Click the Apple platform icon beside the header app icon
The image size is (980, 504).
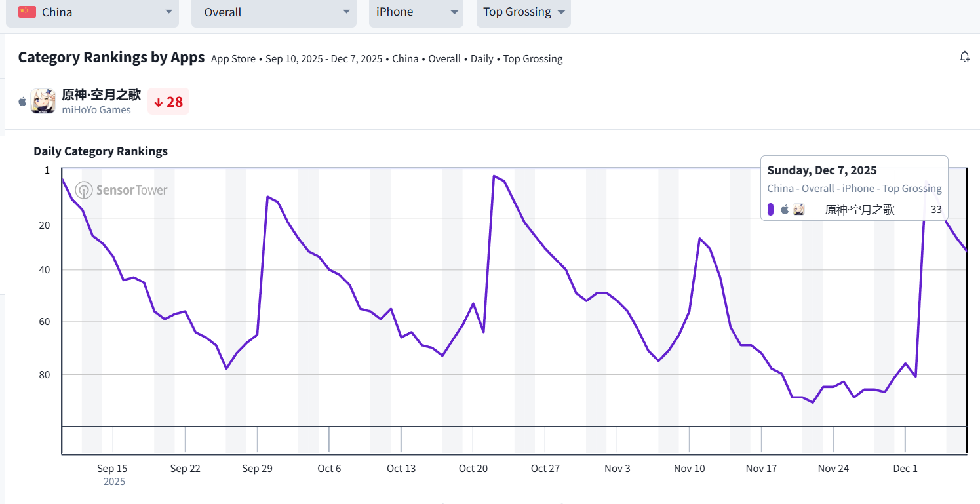(23, 102)
